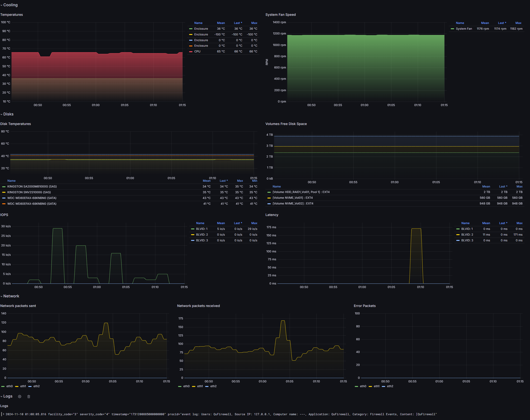Image resolution: width=530 pixels, height=420 pixels.
Task: Delete the Logs row with the trash icon
Action: point(29,396)
